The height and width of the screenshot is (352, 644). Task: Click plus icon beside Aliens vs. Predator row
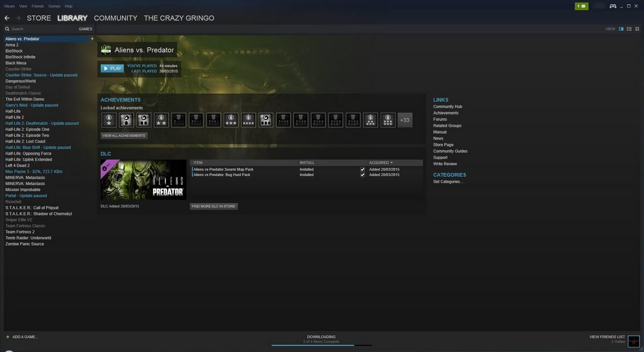coord(92,39)
